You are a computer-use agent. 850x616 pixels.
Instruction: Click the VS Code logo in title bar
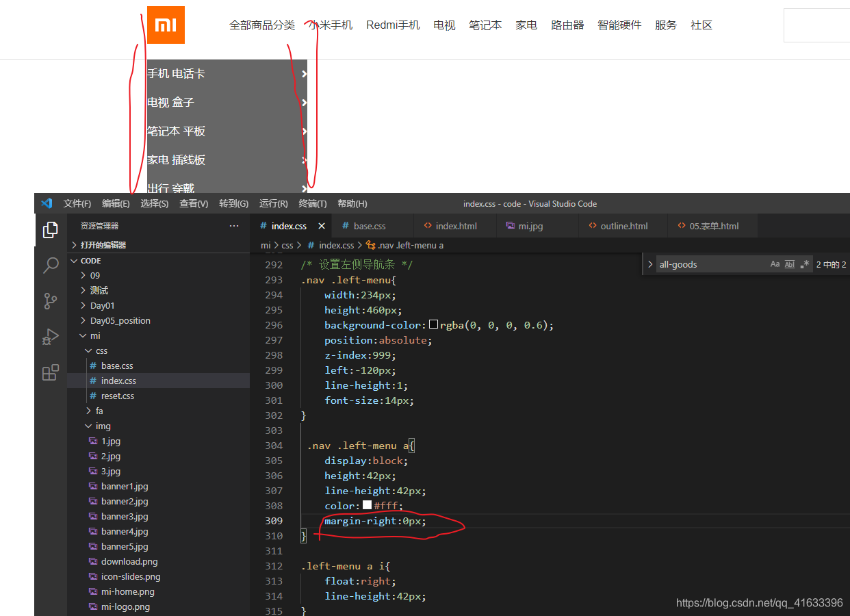(47, 203)
